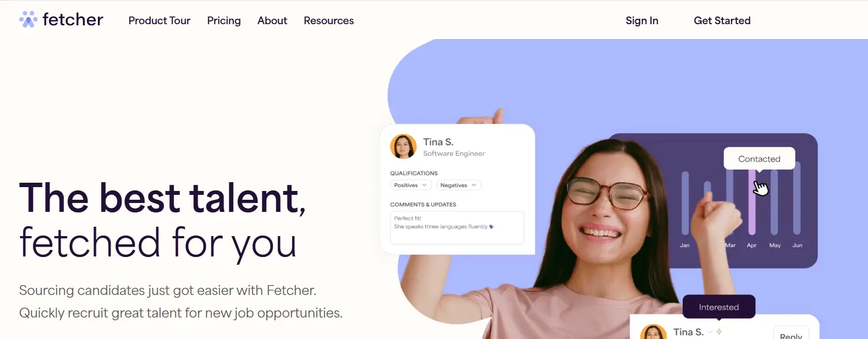The image size is (868, 339).
Task: Click the Contacted tooltip label
Action: click(759, 158)
